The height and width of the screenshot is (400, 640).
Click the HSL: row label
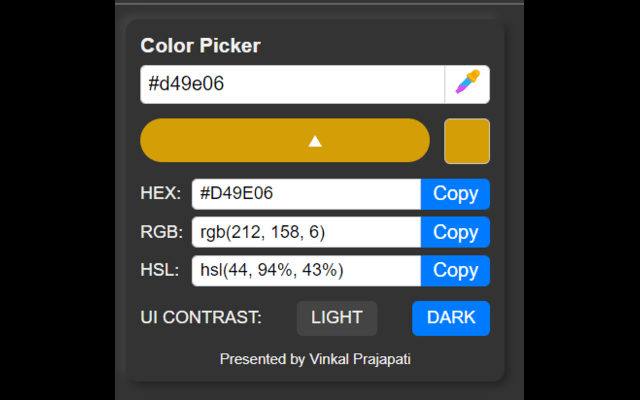click(x=160, y=271)
